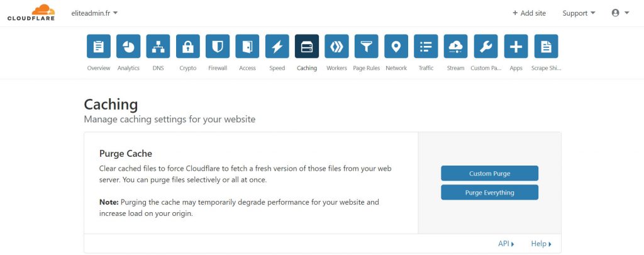Image resolution: width=644 pixels, height=255 pixels.
Task: Open the Analytics pie chart icon
Action: pyautogui.click(x=128, y=46)
